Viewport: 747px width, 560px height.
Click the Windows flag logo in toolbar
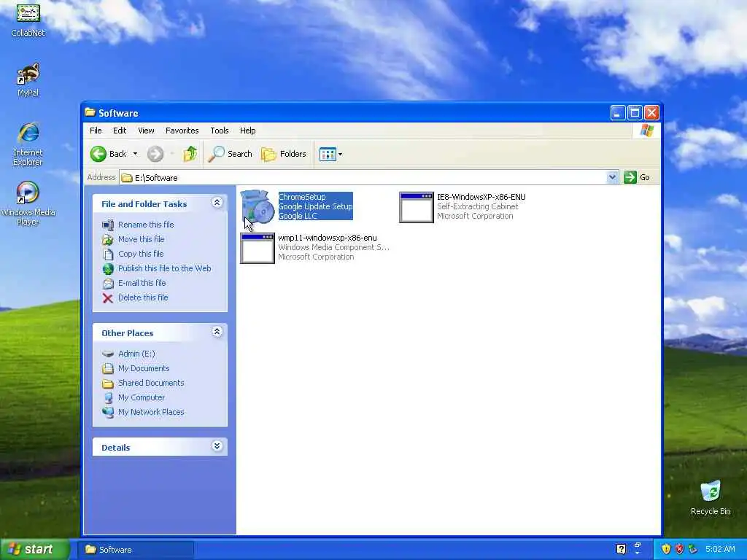647,131
